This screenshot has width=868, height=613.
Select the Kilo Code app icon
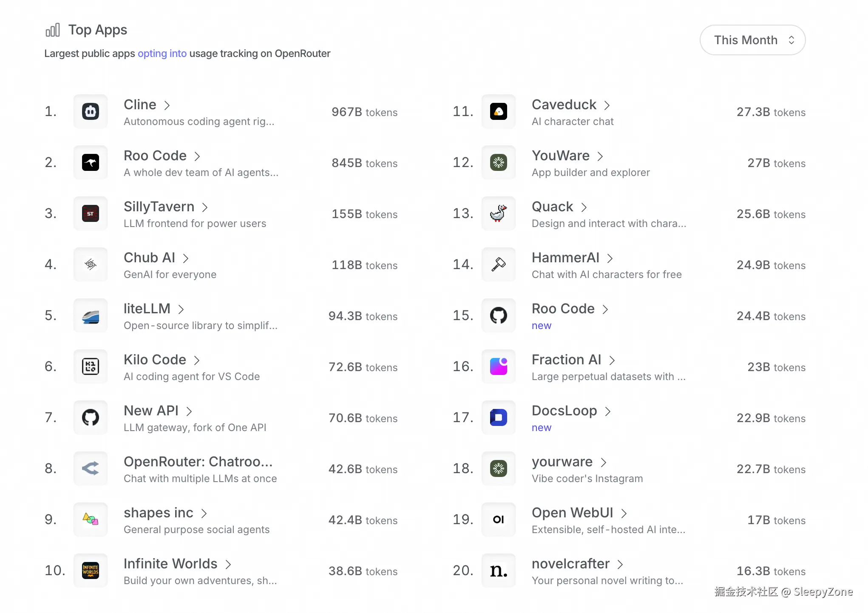coord(91,366)
